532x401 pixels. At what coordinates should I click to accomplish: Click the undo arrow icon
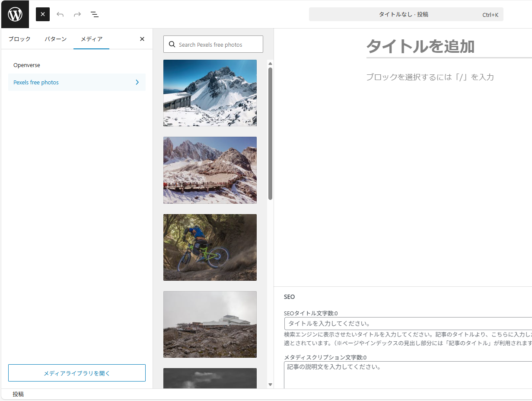[60, 14]
